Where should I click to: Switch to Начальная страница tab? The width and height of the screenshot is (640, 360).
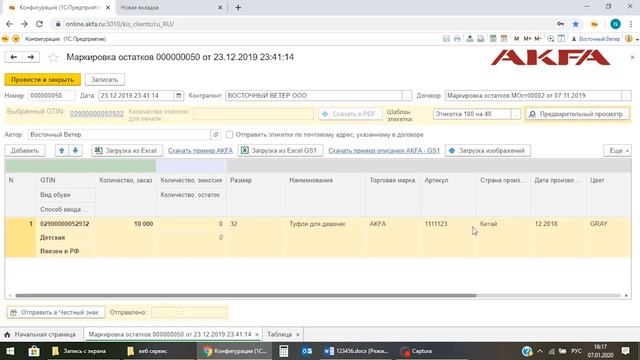41,334
